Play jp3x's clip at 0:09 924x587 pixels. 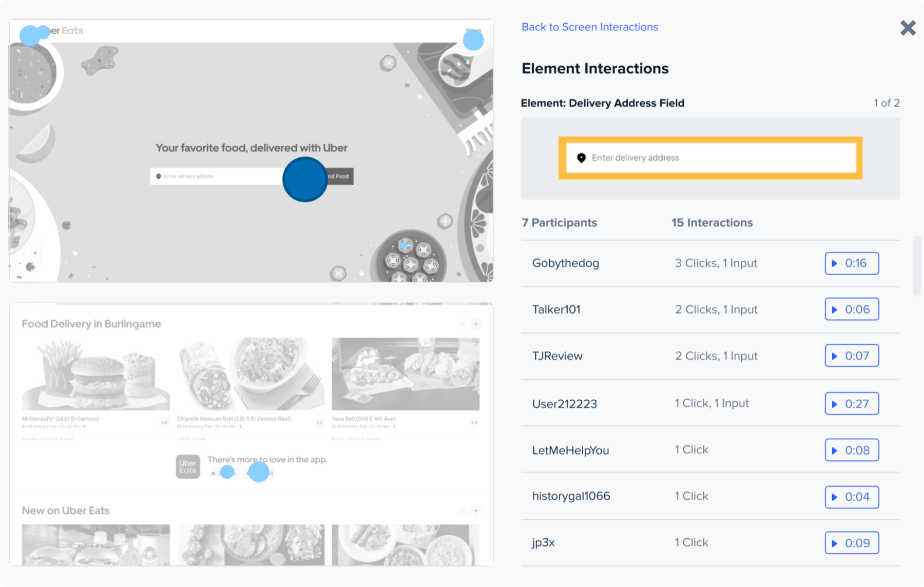[852, 543]
